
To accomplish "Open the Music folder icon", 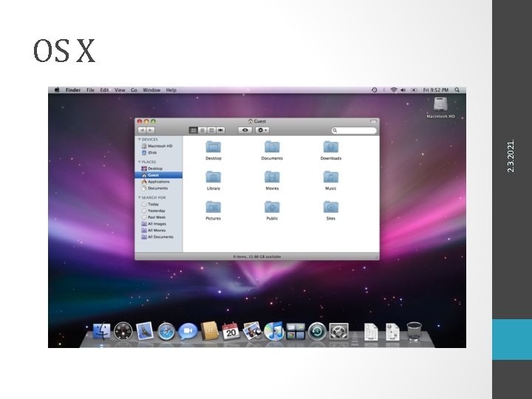I will coord(330,177).
